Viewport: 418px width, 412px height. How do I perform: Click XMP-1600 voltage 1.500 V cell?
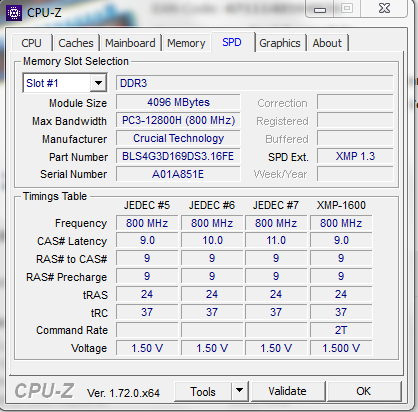341,348
